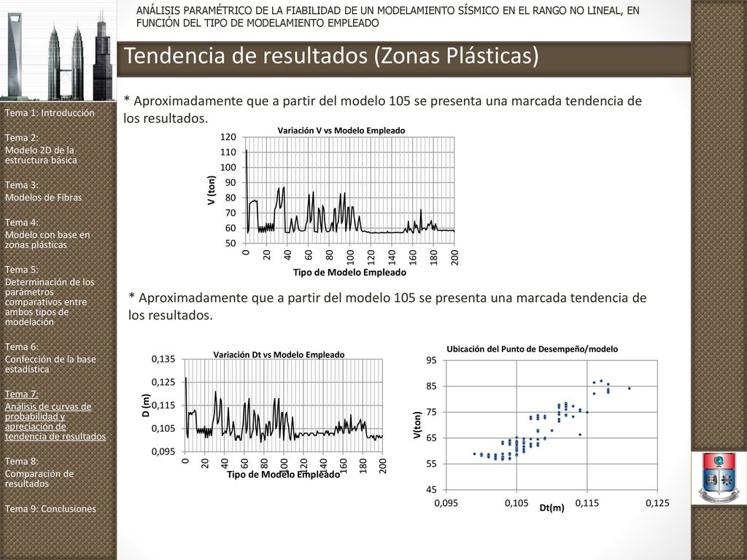
Task: Select Tema 4: Modelo con base en zonas plásticas
Action: pyautogui.click(x=47, y=234)
